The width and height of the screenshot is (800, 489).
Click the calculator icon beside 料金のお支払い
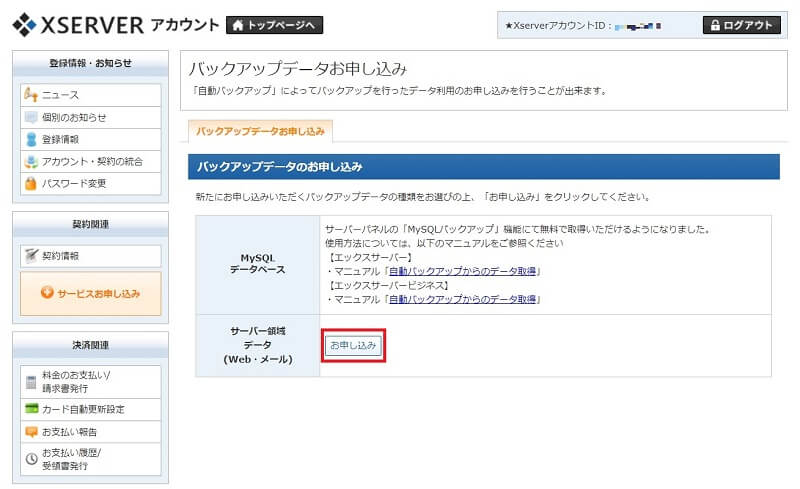click(31, 381)
